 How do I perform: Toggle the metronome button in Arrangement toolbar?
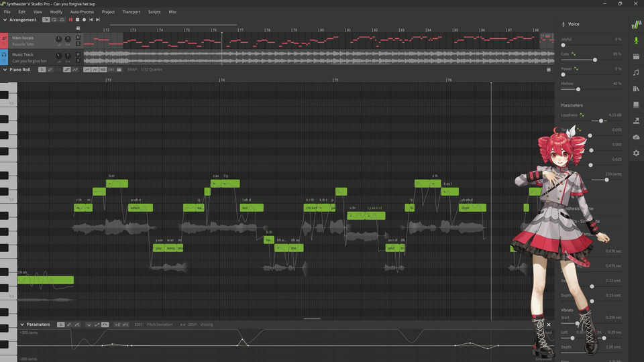62,19
